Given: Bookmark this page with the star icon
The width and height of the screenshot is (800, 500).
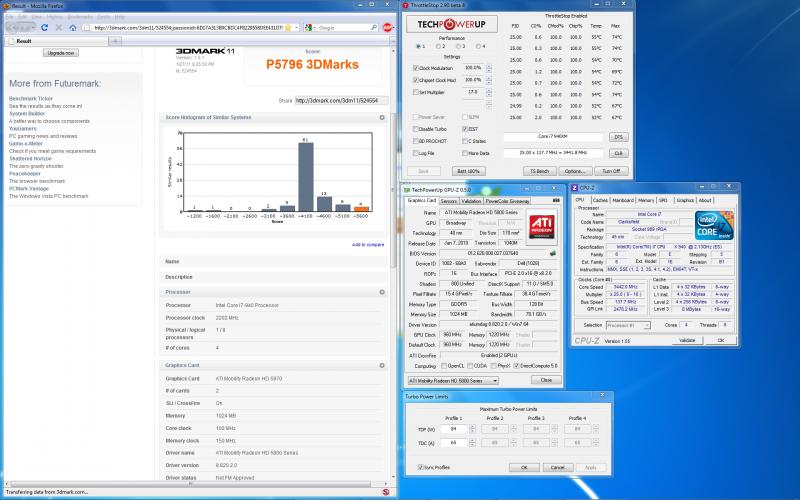Looking at the screenshot, I should 288,28.
